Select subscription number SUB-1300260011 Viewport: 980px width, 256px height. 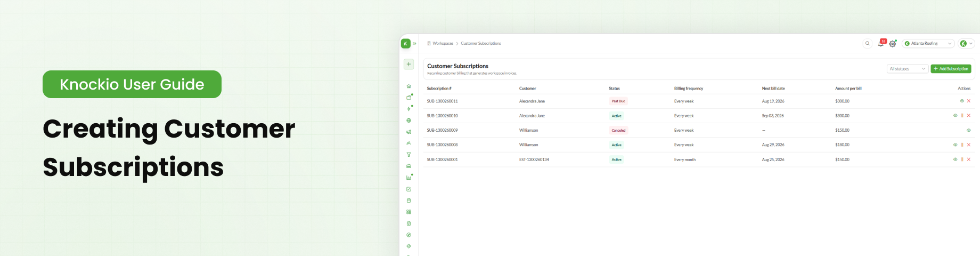tap(442, 101)
